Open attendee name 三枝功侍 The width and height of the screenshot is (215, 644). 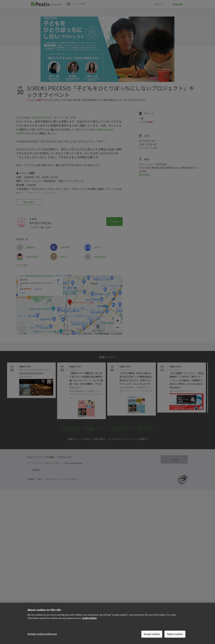[65, 247]
